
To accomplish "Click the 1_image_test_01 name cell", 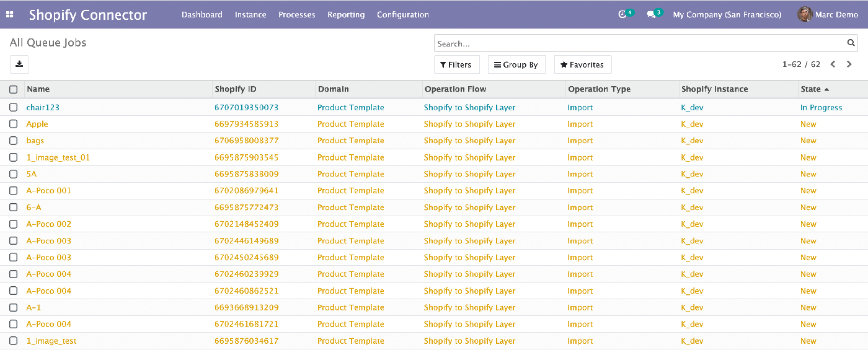I will [58, 157].
